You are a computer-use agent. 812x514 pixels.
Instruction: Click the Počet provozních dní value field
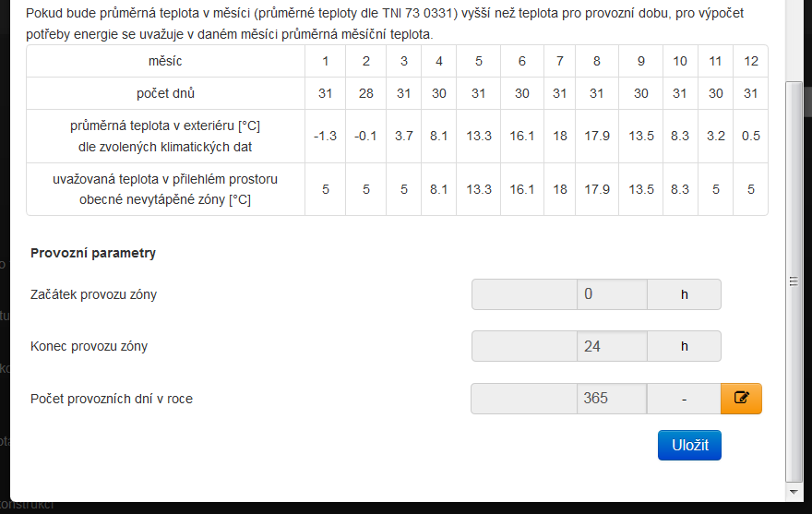612,399
